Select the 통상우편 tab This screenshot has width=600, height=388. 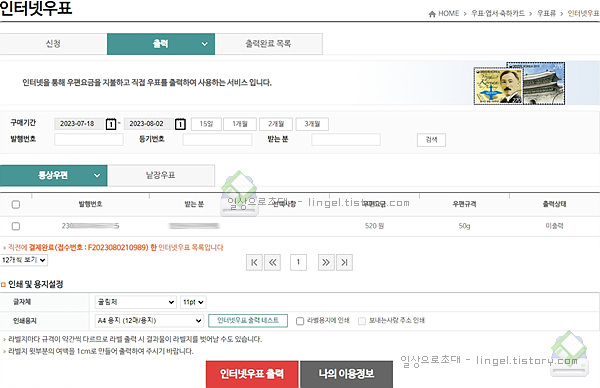click(x=54, y=175)
